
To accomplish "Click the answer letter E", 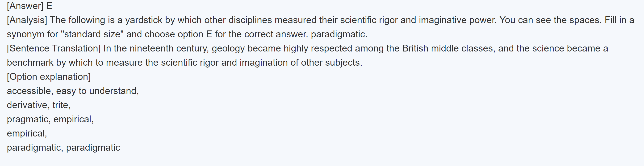I will point(49,6).
